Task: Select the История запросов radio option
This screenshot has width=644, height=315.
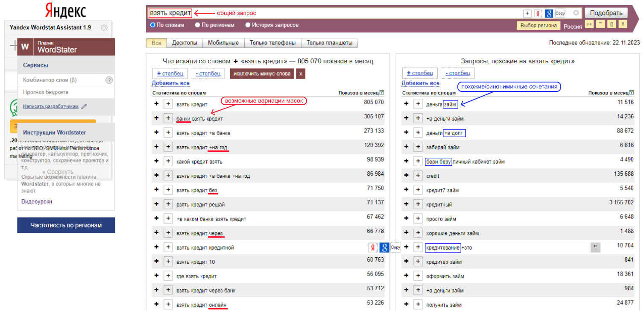Action: (248, 25)
